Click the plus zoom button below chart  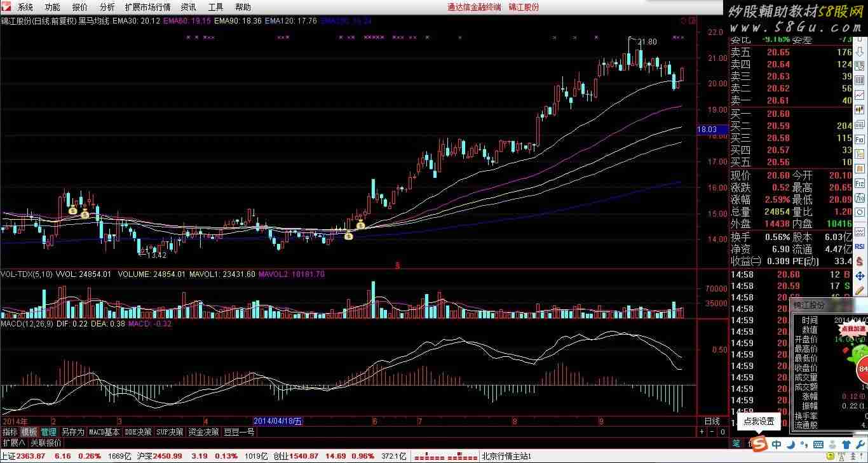(702, 432)
